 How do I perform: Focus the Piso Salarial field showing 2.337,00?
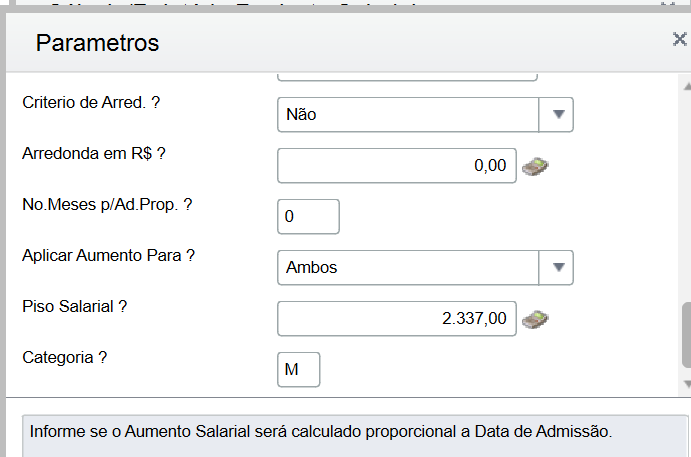(396, 320)
